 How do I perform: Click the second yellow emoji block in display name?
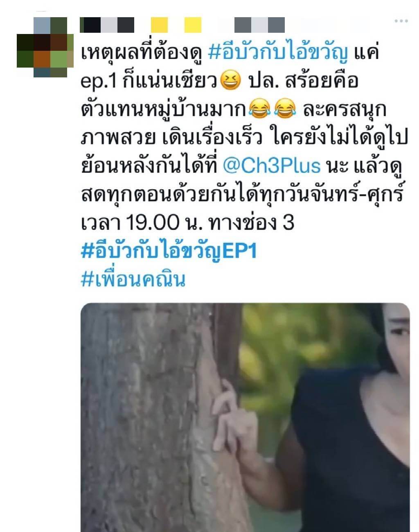(193, 25)
